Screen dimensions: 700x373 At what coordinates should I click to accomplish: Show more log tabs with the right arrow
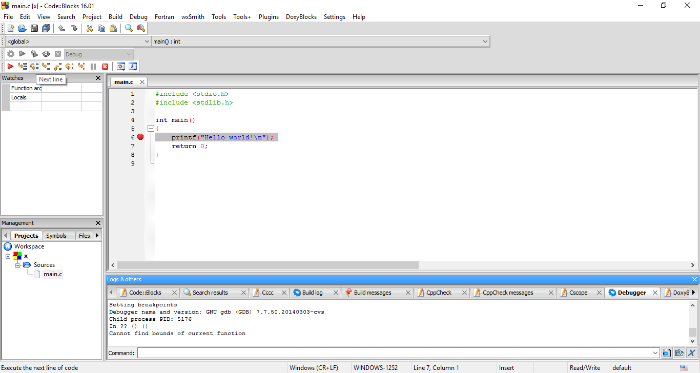click(693, 293)
